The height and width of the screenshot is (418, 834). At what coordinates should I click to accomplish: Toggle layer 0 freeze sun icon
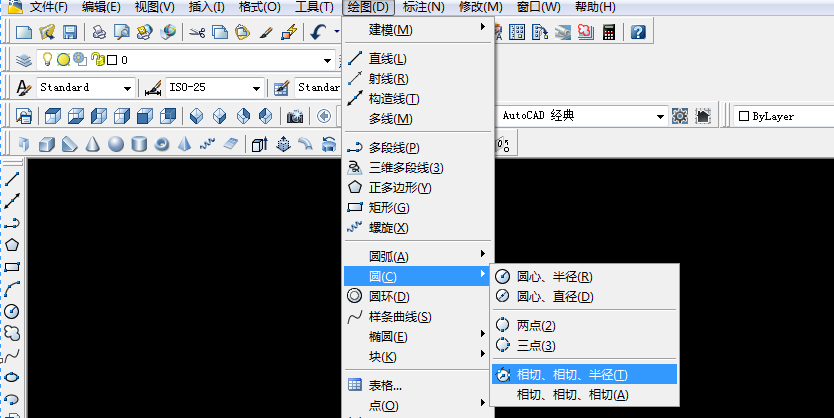click(x=63, y=60)
